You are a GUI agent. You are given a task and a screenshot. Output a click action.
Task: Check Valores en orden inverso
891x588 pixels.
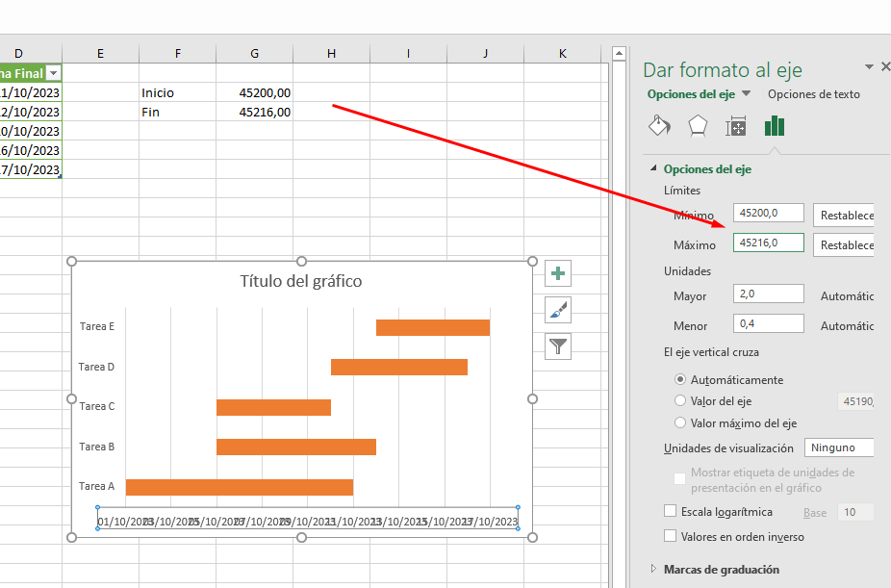(671, 537)
